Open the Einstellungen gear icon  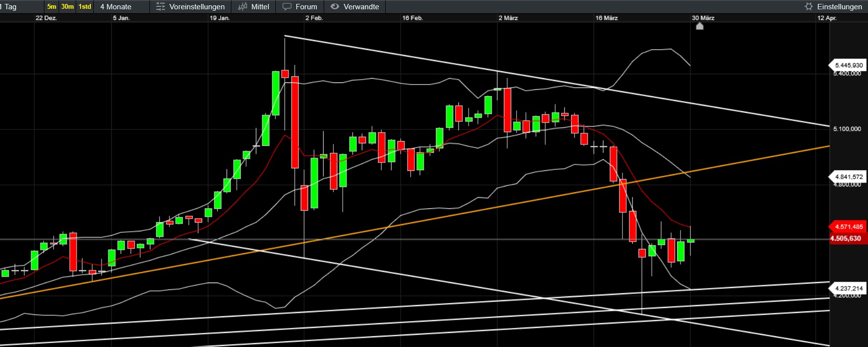tap(809, 7)
